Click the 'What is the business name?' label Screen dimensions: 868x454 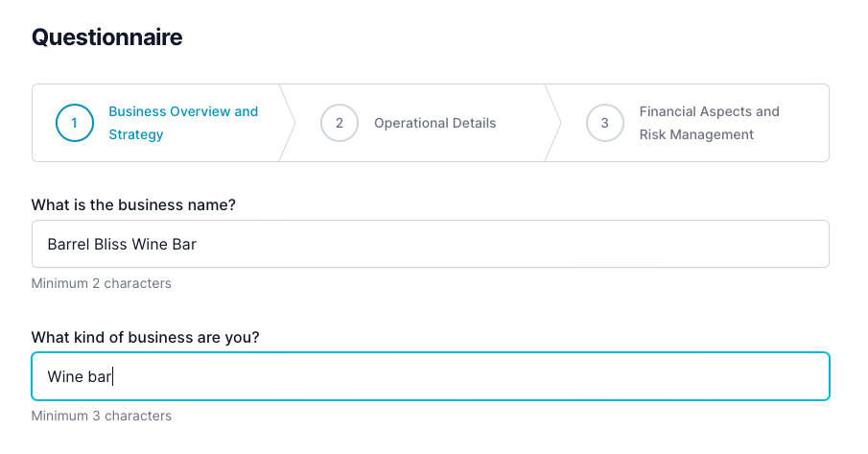tap(134, 204)
